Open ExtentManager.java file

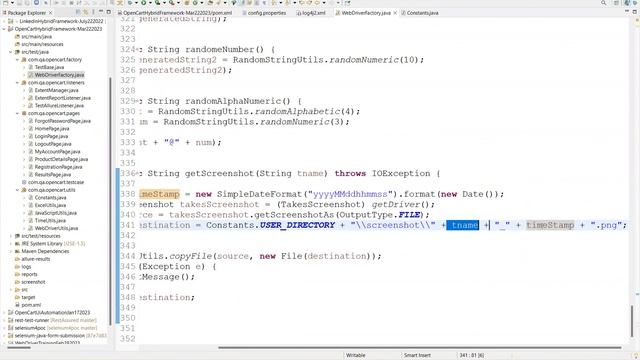[x=53, y=90]
